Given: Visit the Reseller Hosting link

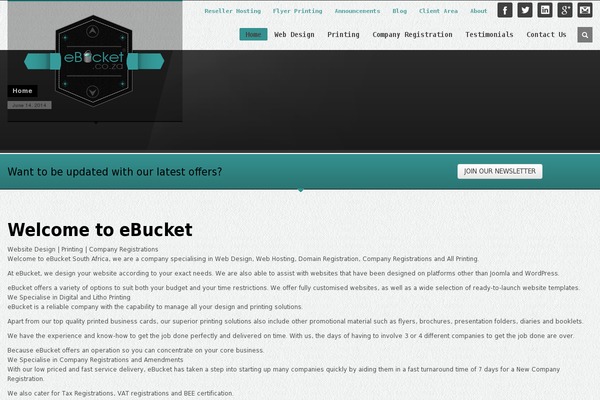Looking at the screenshot, I should pyautogui.click(x=233, y=11).
